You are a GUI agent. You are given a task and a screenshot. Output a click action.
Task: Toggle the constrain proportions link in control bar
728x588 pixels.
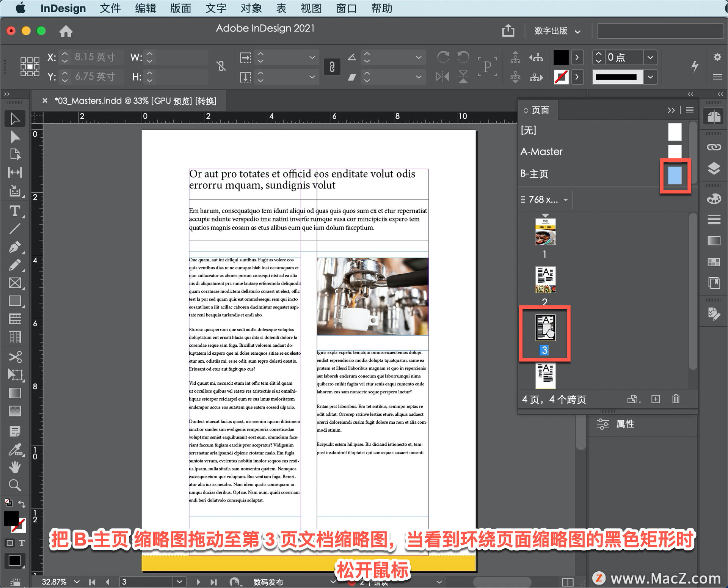221,66
